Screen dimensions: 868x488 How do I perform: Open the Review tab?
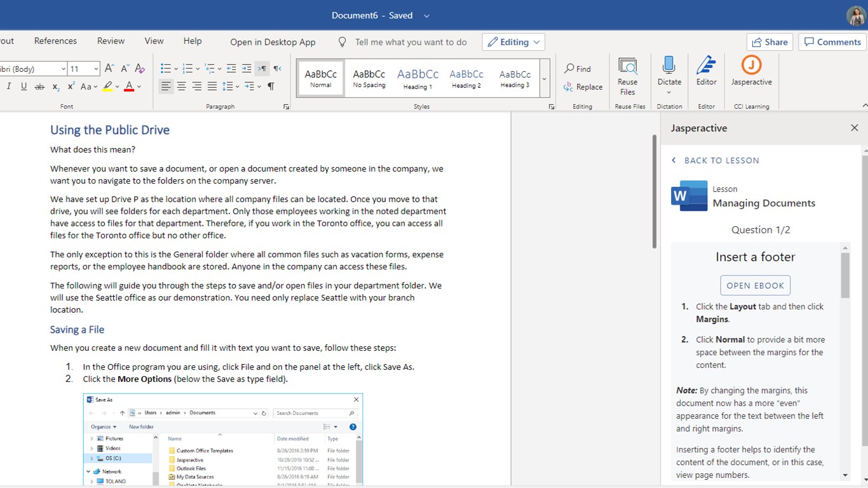coord(111,41)
